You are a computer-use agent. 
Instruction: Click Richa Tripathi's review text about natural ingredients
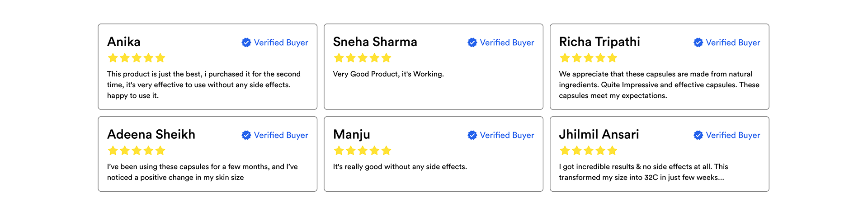(x=659, y=85)
